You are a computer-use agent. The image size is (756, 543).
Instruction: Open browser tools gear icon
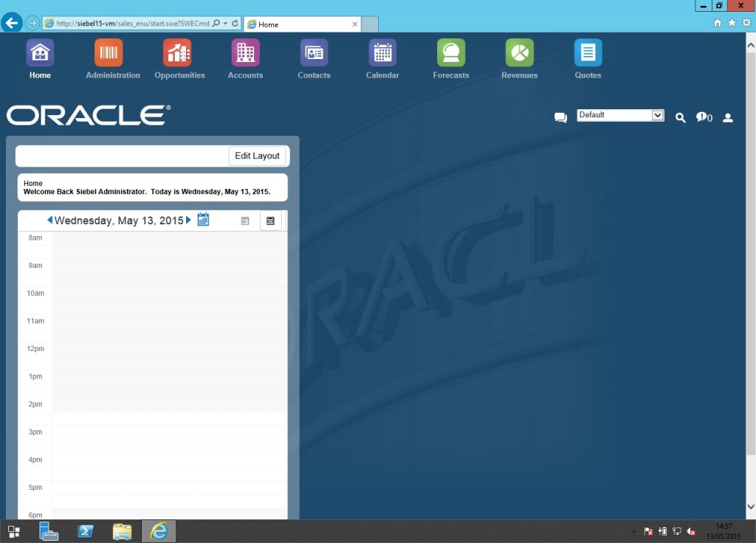746,23
